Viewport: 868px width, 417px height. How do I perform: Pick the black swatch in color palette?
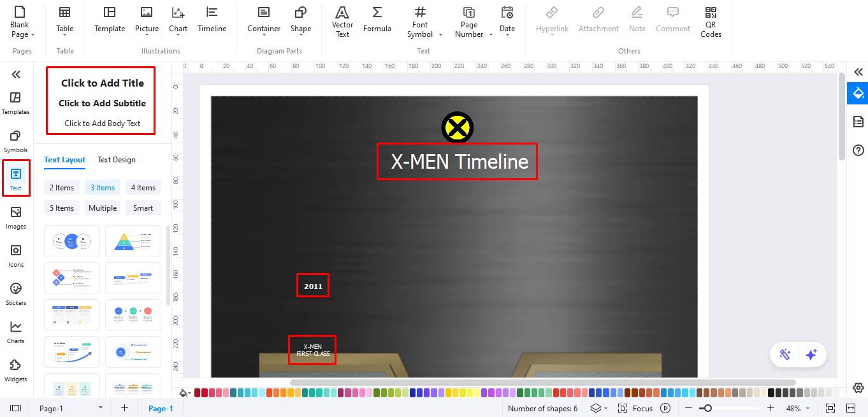coord(771,393)
